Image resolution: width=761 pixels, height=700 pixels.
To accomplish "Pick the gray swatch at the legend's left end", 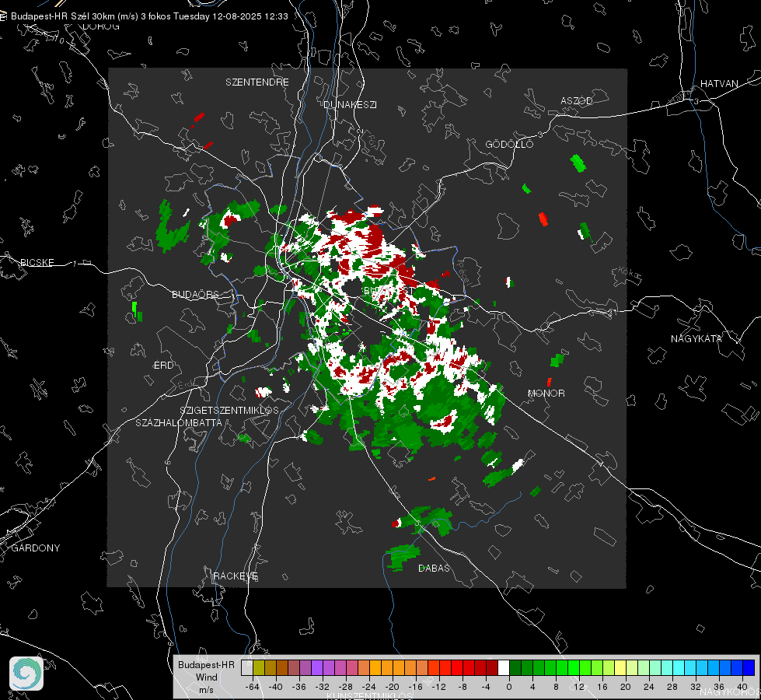I will (247, 667).
